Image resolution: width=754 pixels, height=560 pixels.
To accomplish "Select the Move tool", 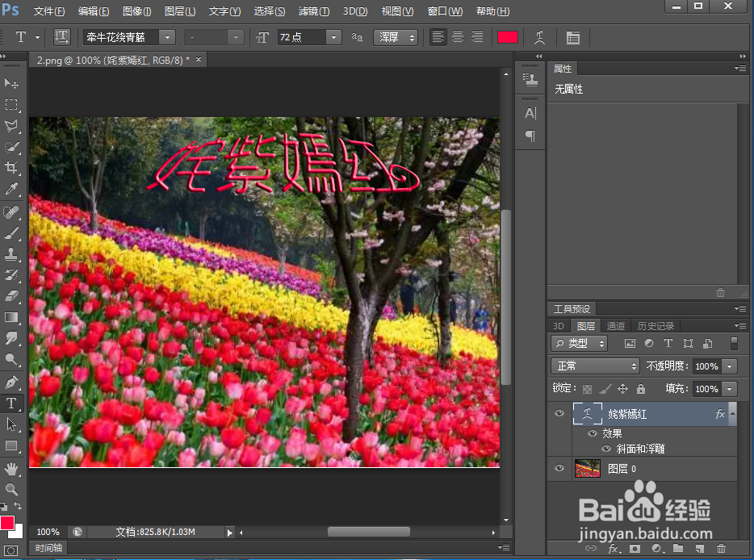I will (11, 84).
